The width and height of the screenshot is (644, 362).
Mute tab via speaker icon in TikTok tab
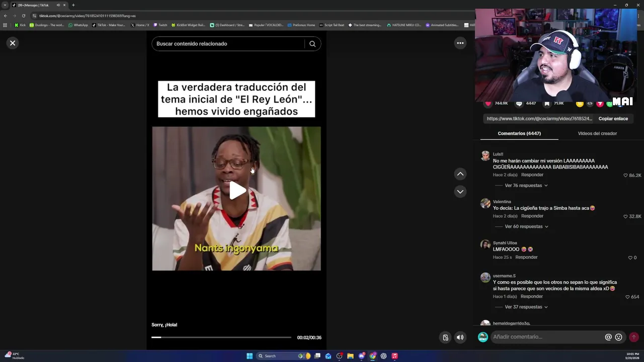[x=58, y=5]
